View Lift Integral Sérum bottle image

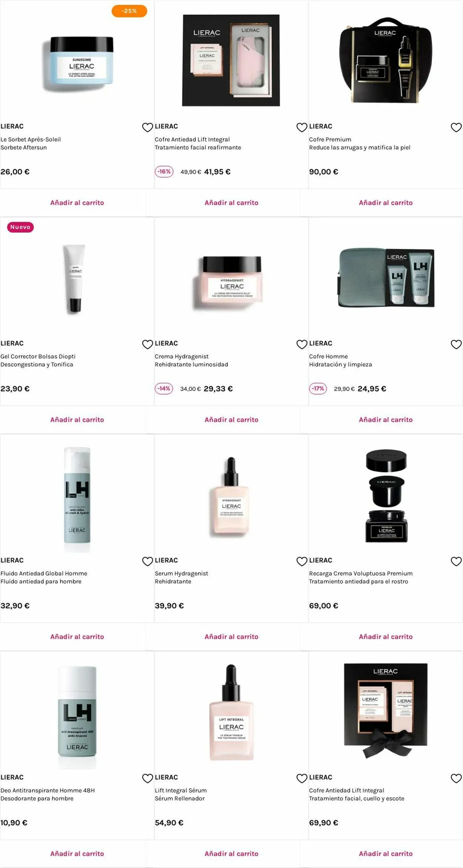231,712
